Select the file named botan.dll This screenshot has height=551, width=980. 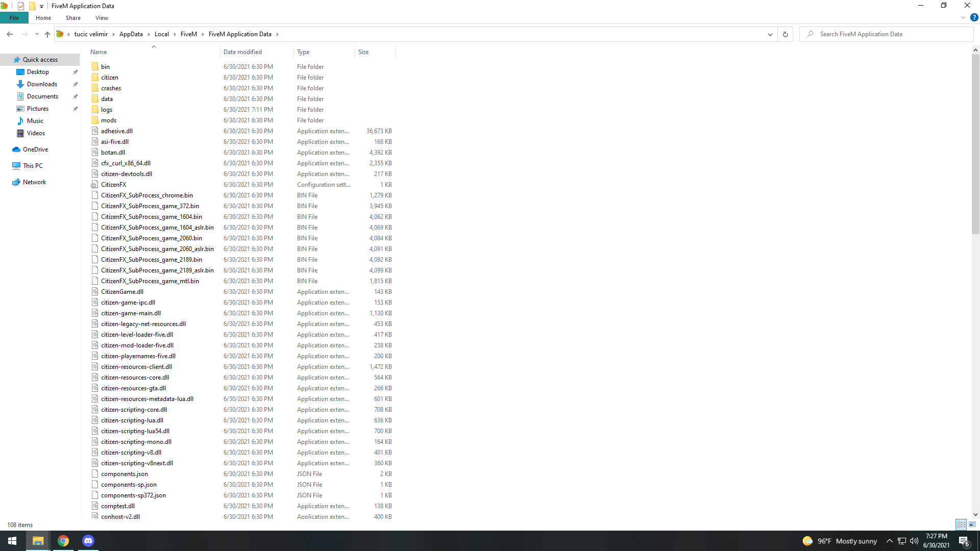tap(113, 153)
